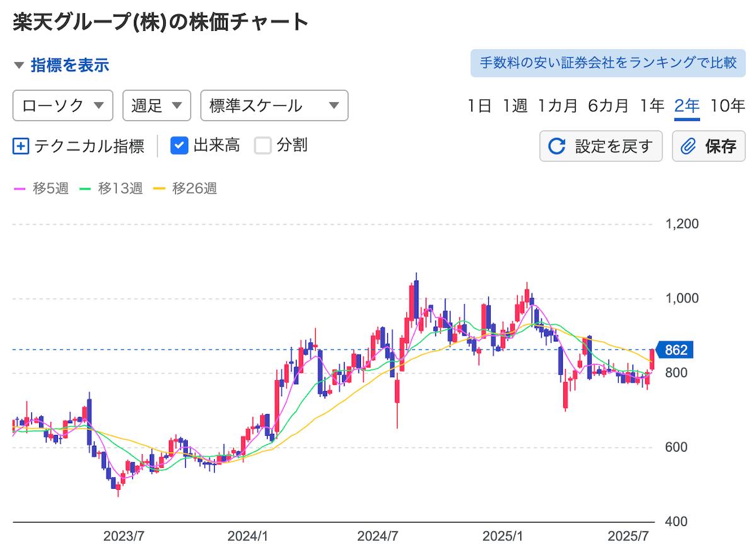Click the 保存 save button
Viewport: 756px width, 556px height.
pos(709,146)
